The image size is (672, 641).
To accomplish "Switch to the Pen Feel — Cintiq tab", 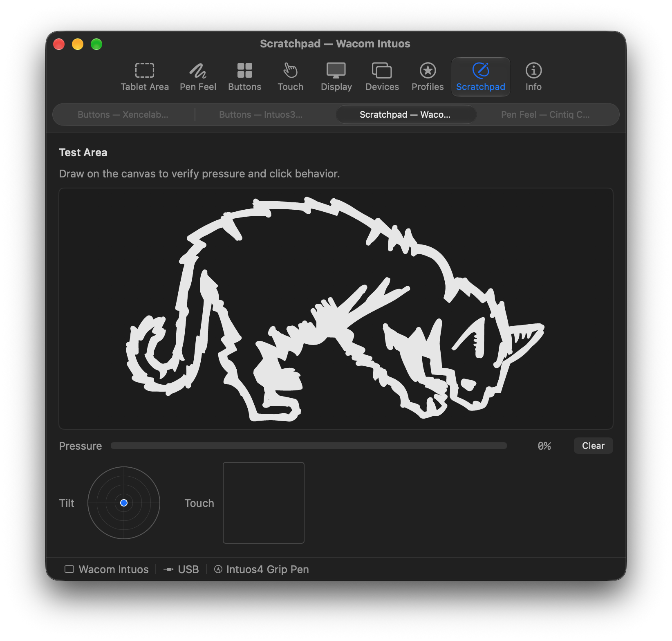I will pos(545,114).
